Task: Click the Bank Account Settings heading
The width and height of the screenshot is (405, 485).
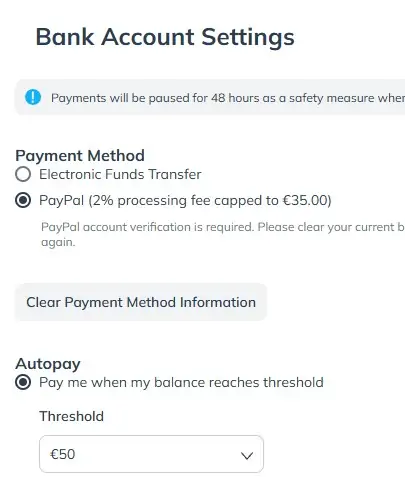Action: tap(165, 37)
